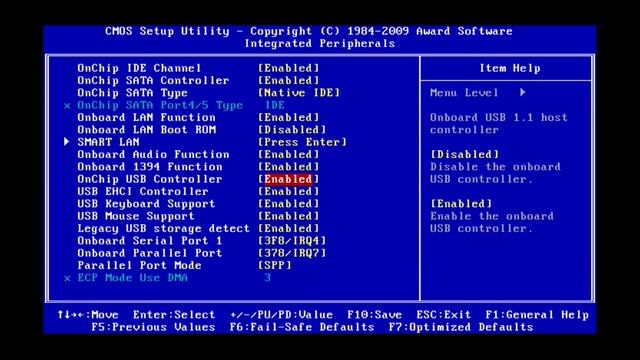Image resolution: width=640 pixels, height=360 pixels.
Task: Select the USB EHCI Controller label
Action: pos(143,191)
